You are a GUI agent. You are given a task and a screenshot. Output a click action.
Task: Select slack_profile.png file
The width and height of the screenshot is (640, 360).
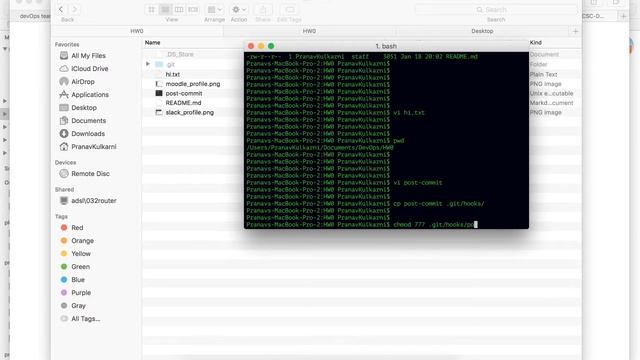[189, 112]
